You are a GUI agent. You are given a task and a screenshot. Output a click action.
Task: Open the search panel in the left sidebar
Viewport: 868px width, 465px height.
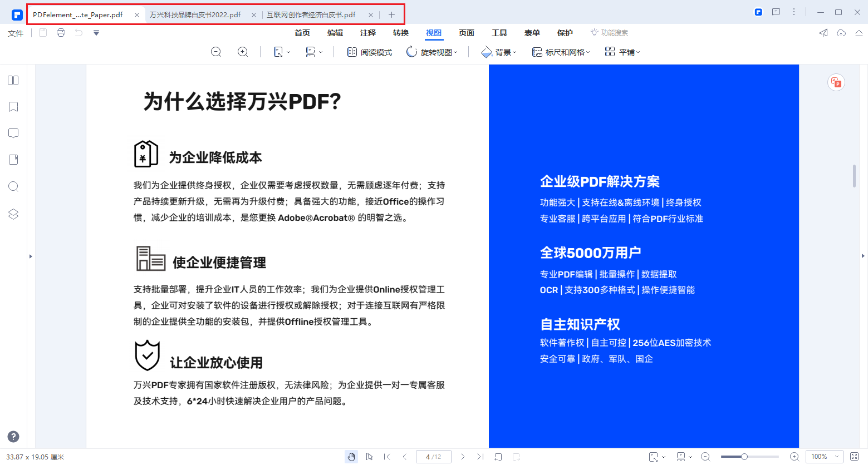(13, 186)
